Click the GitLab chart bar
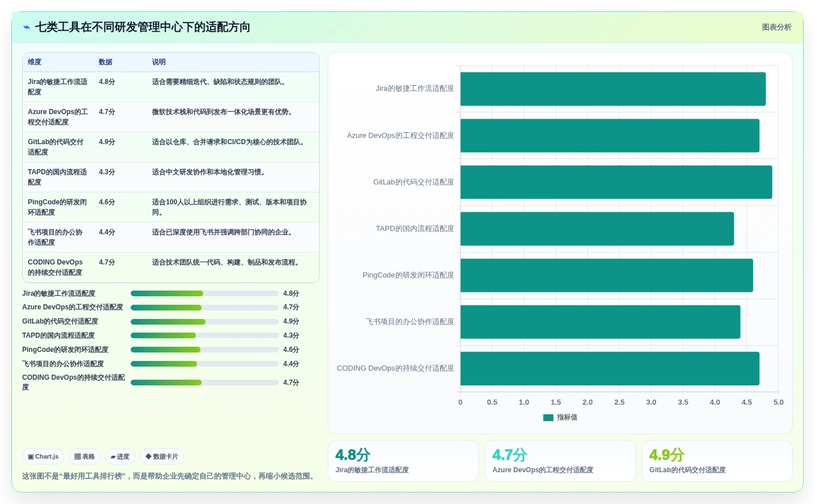Screen dimensions: 815x504 (616, 182)
